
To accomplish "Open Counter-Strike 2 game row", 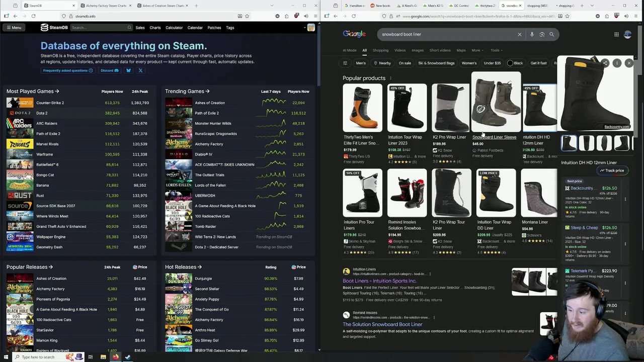I will 78,103.
